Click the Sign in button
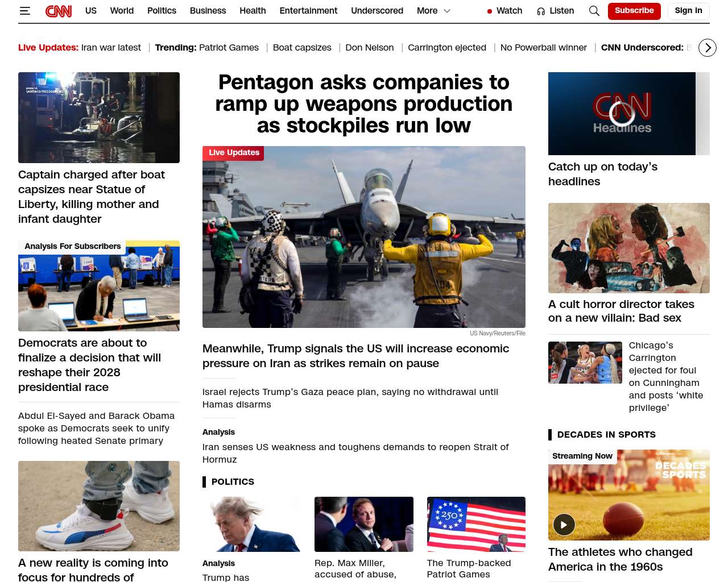728x582 pixels. (x=688, y=11)
